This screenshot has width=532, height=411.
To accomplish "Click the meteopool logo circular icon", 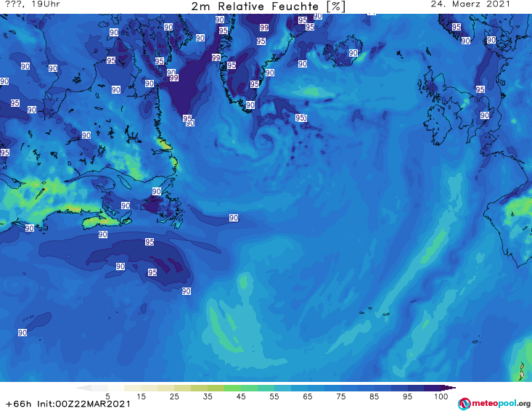I will [464, 404].
